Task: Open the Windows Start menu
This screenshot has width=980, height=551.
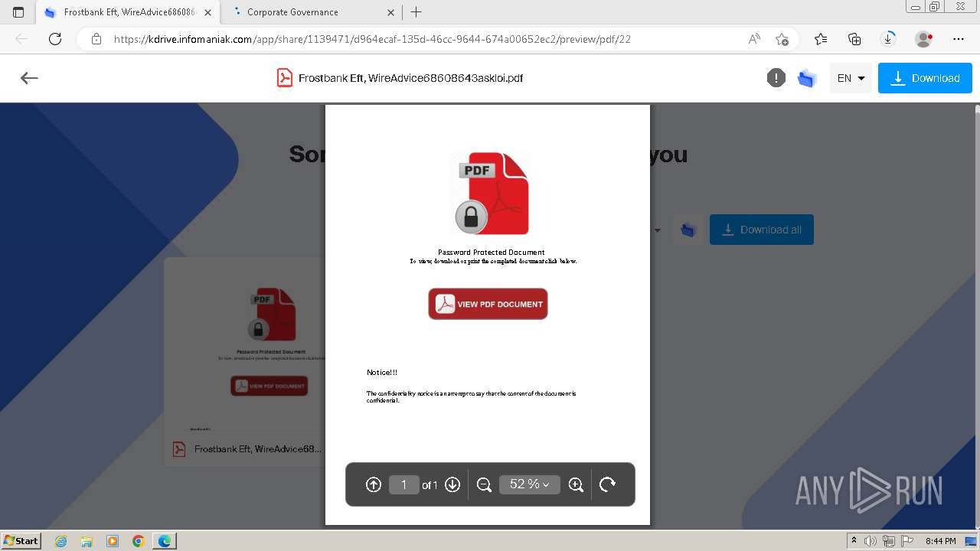Action: coord(21,541)
